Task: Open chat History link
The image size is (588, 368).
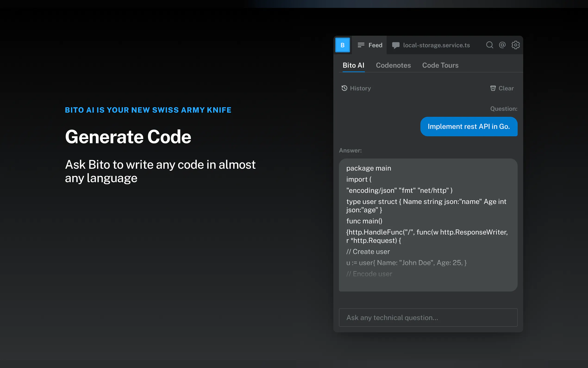Action: pos(360,88)
